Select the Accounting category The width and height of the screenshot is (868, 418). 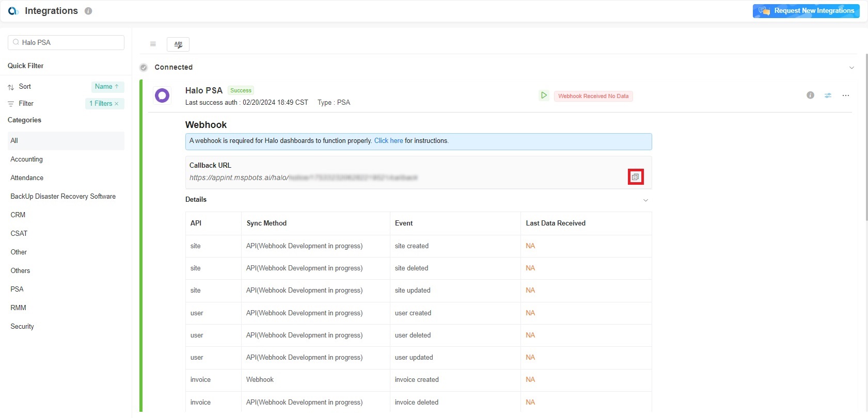tap(27, 159)
